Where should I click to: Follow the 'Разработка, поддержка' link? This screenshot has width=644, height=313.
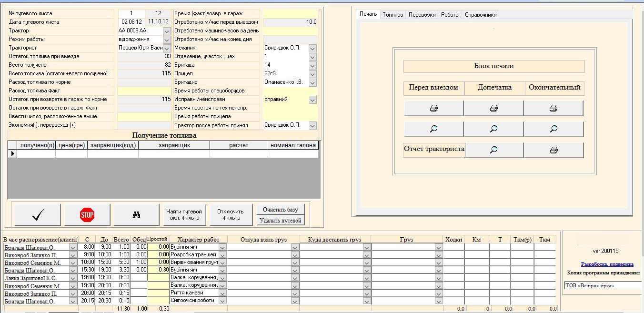pyautogui.click(x=607, y=264)
